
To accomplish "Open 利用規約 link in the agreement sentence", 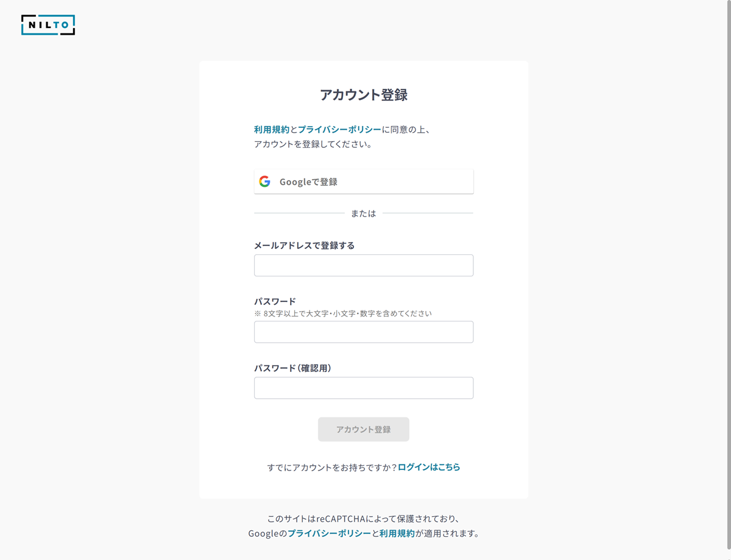I will (272, 130).
